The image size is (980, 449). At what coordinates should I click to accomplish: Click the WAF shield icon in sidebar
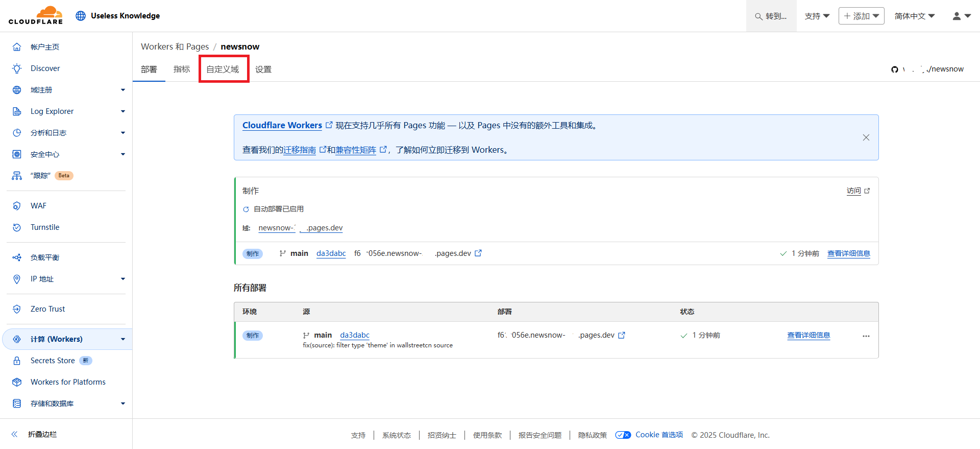tap(17, 206)
